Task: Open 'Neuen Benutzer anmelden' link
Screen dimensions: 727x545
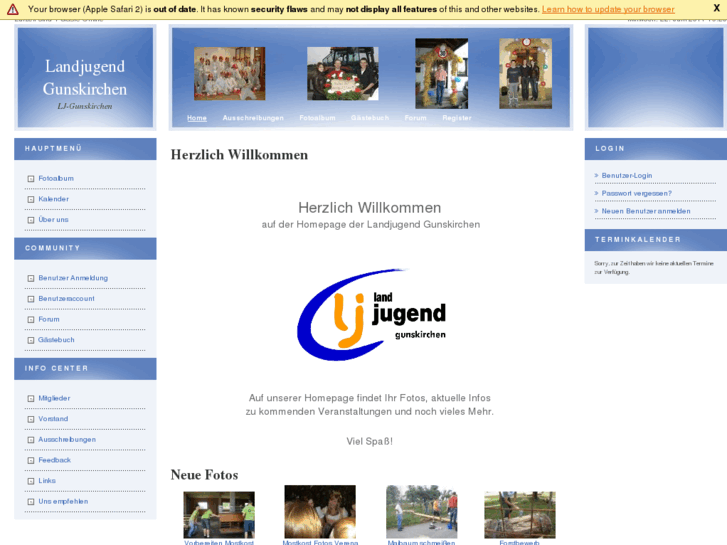Action: pos(646,211)
